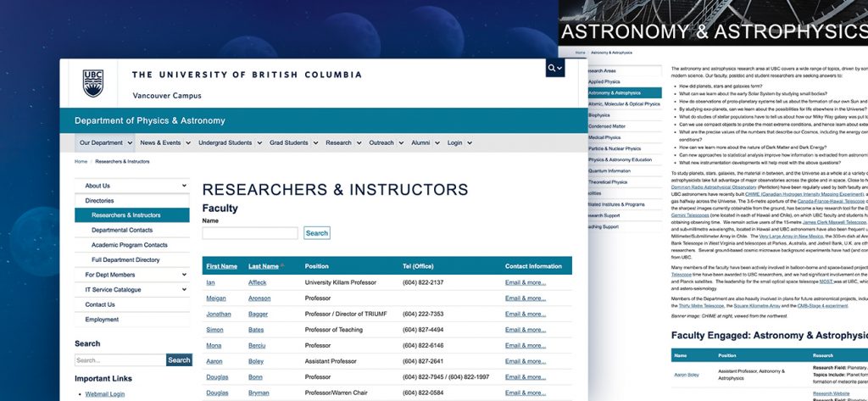The height and width of the screenshot is (401, 868).
Task: Sort table by First Name header
Action: 221,266
